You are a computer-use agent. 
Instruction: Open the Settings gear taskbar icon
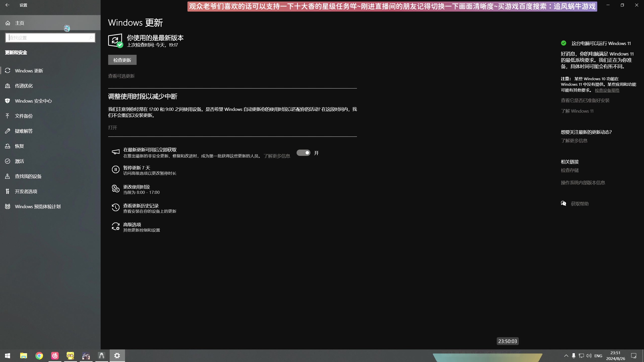[x=117, y=356]
